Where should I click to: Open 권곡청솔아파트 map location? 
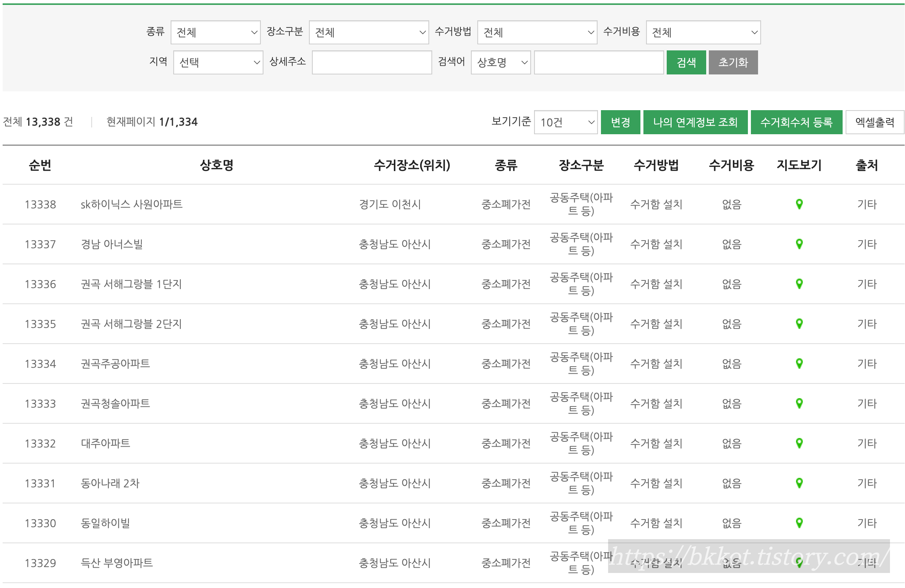click(x=799, y=403)
